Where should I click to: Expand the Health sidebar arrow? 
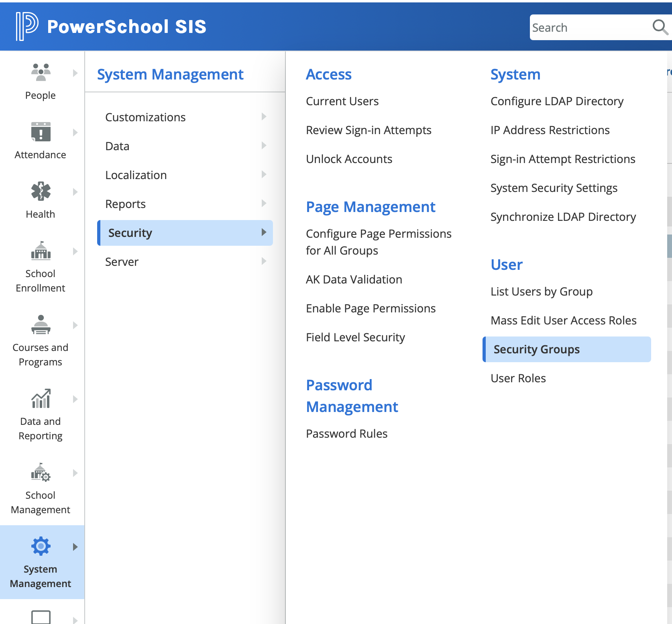pos(75,192)
